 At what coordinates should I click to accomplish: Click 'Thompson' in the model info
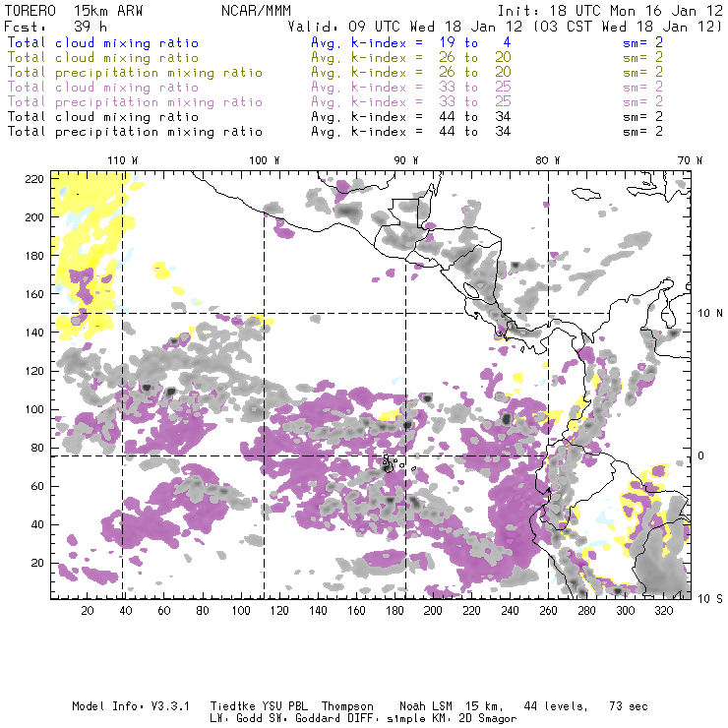tap(347, 706)
